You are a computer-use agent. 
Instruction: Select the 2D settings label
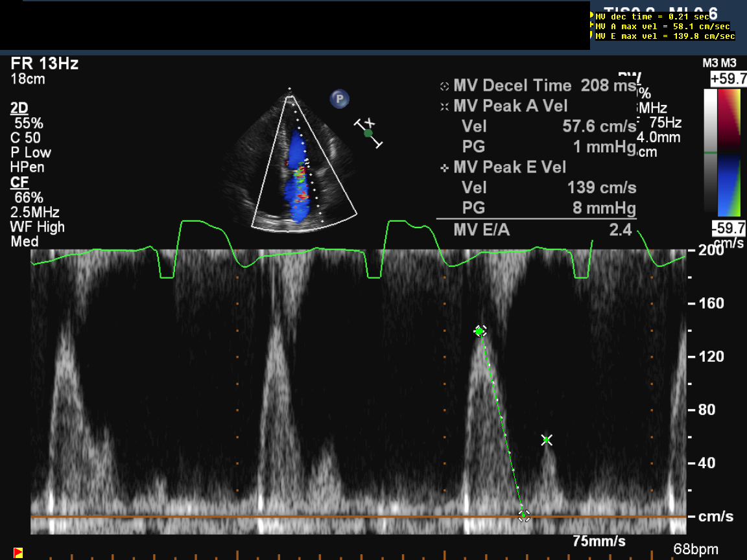tap(19, 108)
